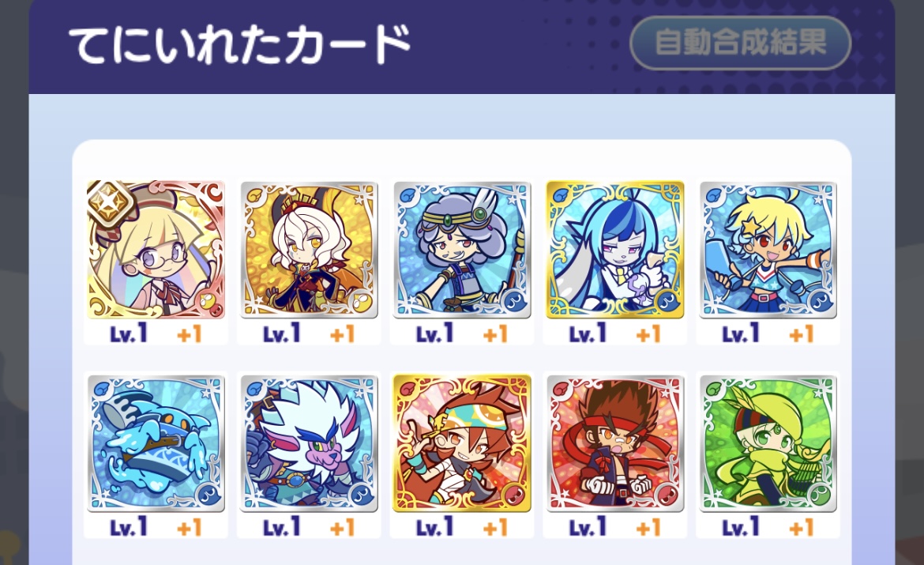Click the yellow puyo icon on horned character card
Image resolution: width=924 pixels, height=565 pixels.
pos(361,302)
